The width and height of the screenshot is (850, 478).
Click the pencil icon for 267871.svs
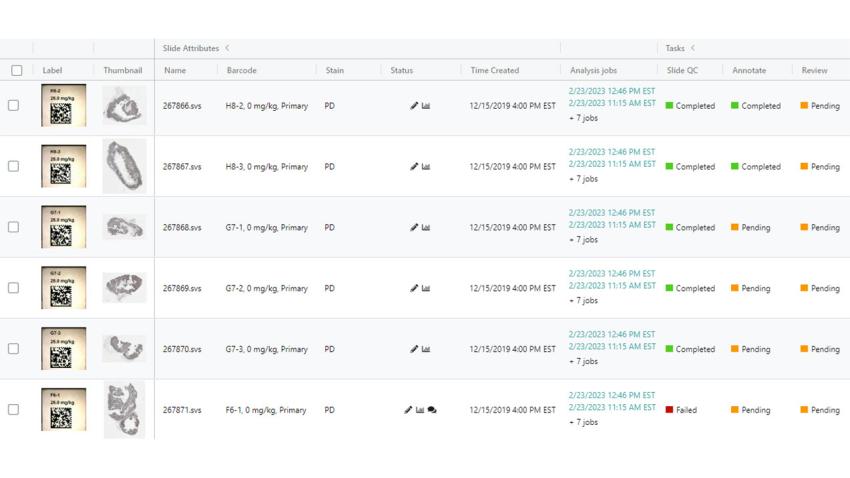pyautogui.click(x=408, y=410)
